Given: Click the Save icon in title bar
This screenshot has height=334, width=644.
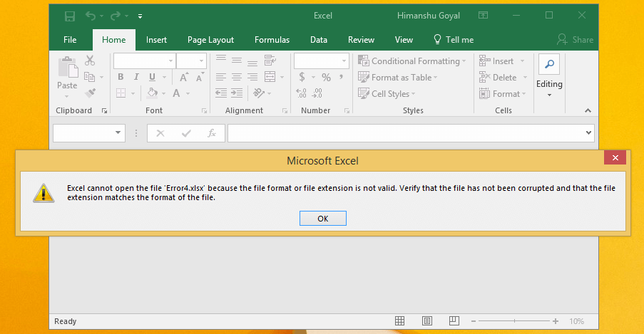Looking at the screenshot, I should [70, 16].
